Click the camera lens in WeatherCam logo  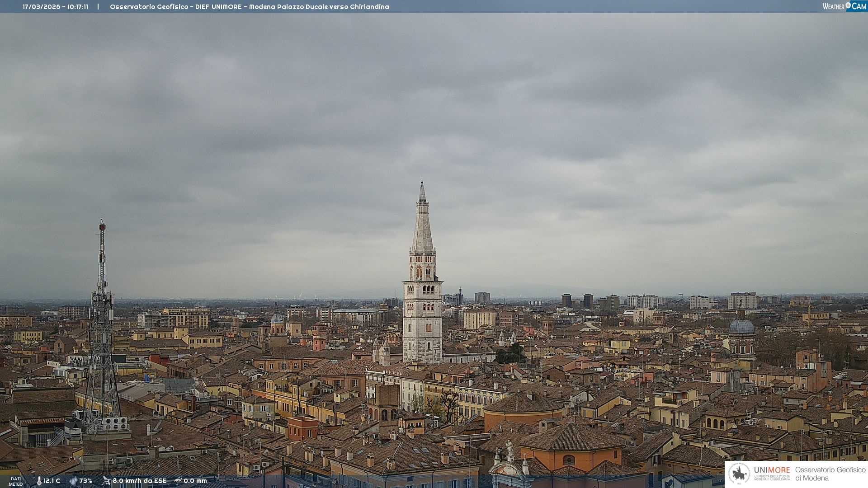[848, 5]
